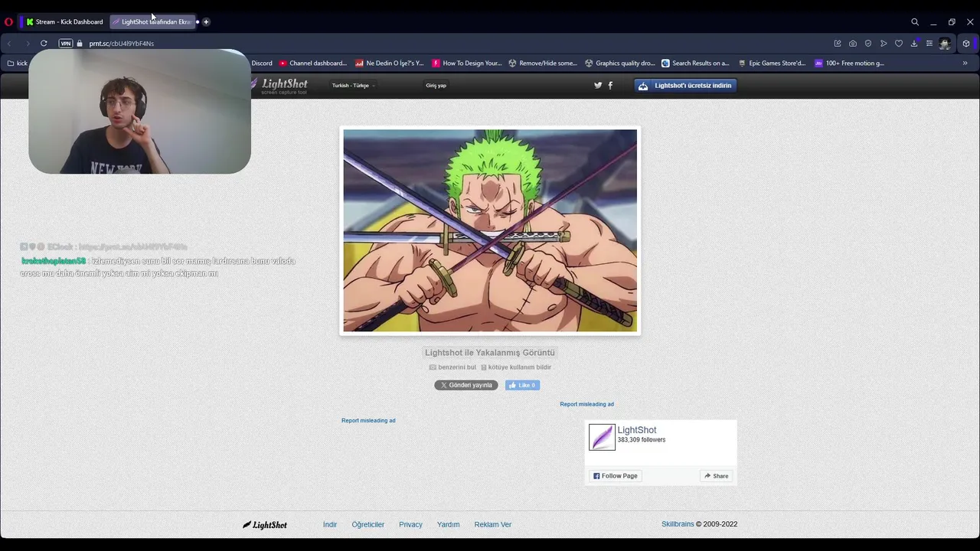The width and height of the screenshot is (980, 551).
Task: Open the Skillbrains footer link
Action: coord(678,524)
